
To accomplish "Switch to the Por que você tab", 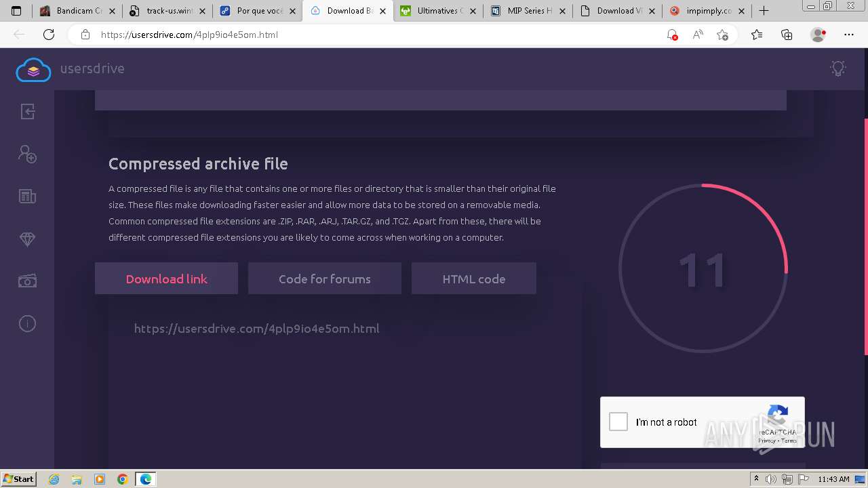I will click(x=258, y=11).
